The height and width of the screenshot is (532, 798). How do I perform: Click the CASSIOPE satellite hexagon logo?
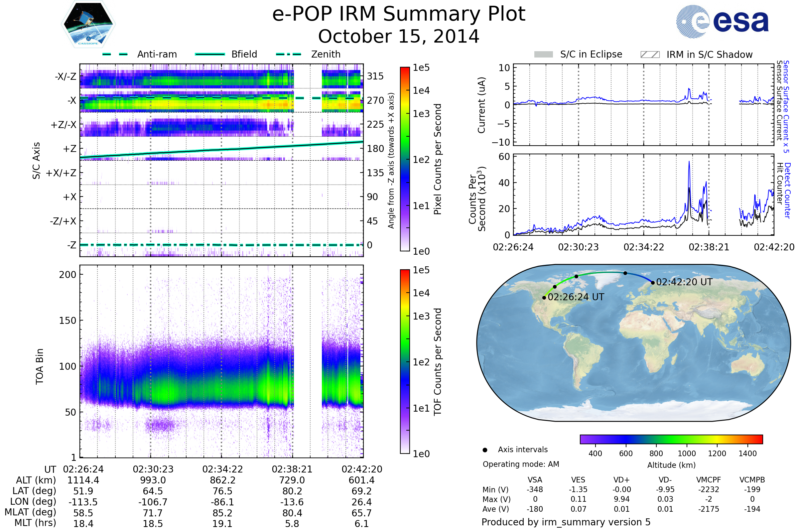point(88,24)
